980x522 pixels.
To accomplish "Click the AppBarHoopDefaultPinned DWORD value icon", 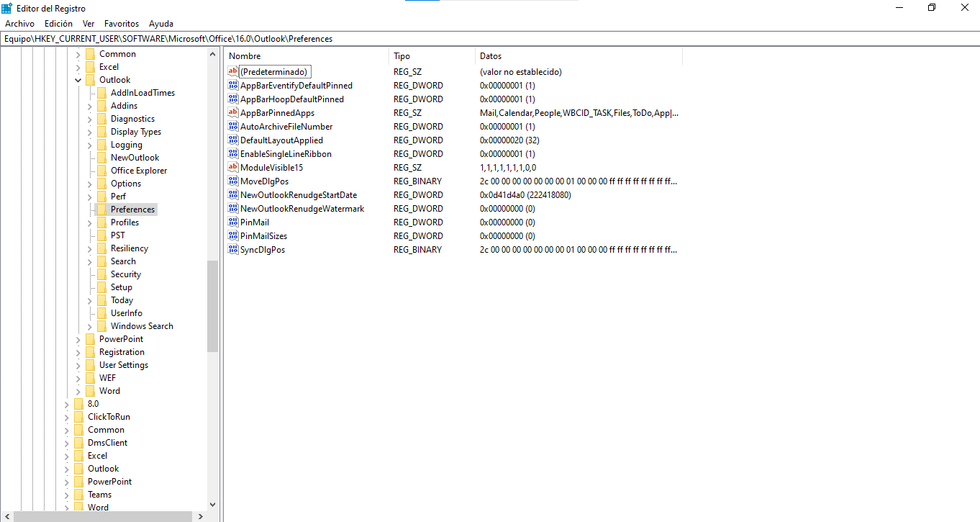I will coord(232,99).
